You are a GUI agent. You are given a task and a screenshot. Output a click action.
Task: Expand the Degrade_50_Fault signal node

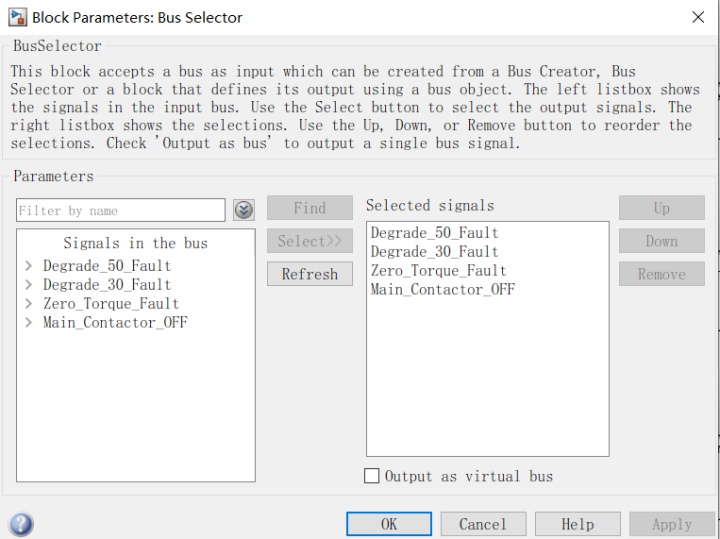[29, 266]
